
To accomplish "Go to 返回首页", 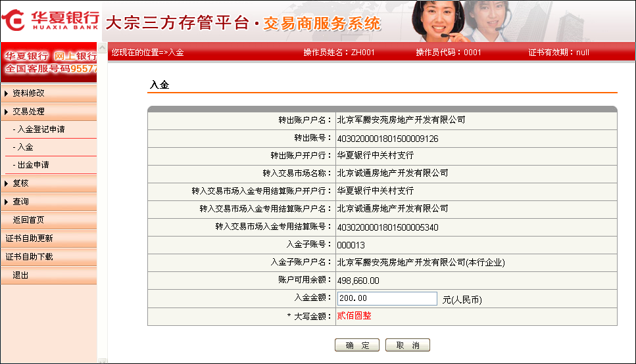I will (x=28, y=219).
